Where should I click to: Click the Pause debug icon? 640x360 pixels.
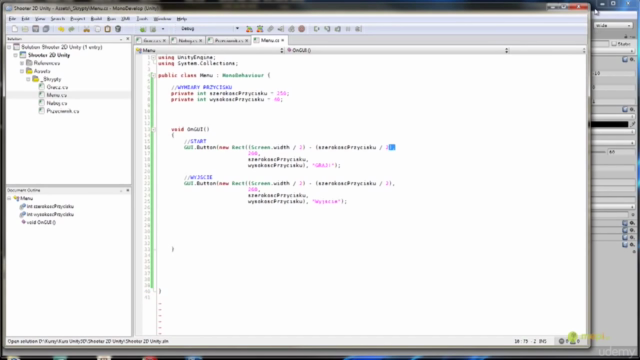coord(348,29)
